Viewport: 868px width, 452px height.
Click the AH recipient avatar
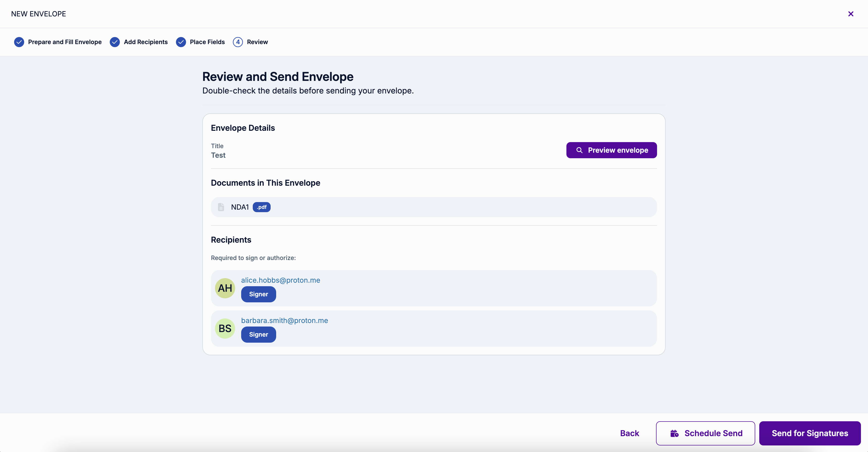tap(225, 288)
